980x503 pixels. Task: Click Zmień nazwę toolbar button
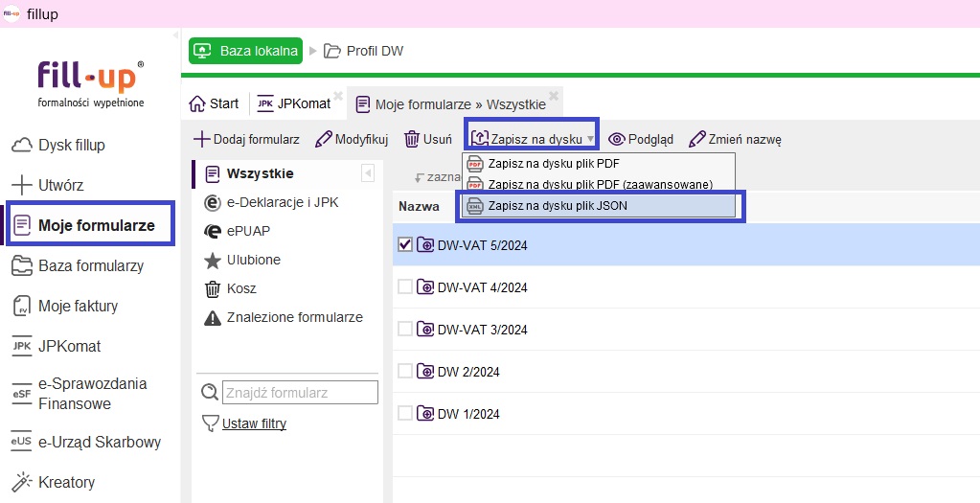pos(735,139)
